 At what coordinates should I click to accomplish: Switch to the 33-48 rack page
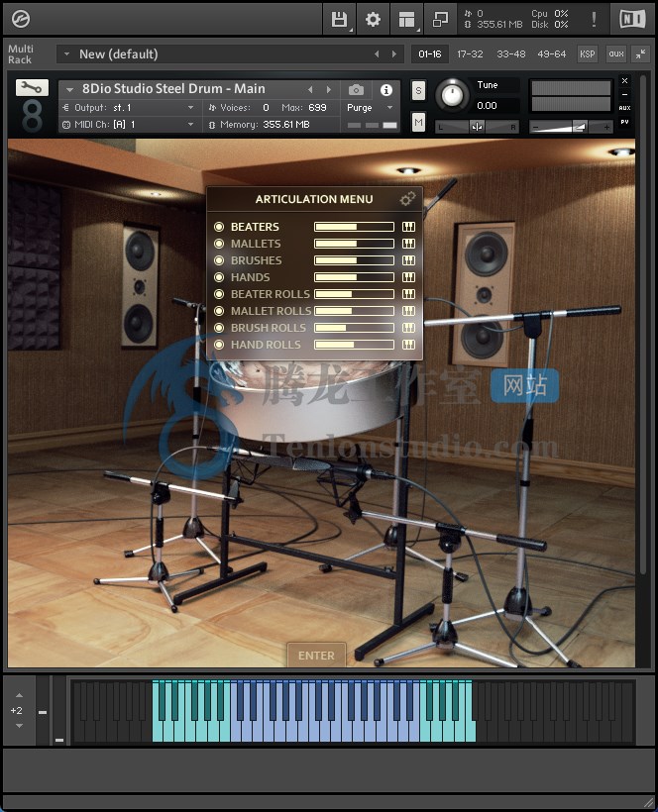click(x=511, y=53)
